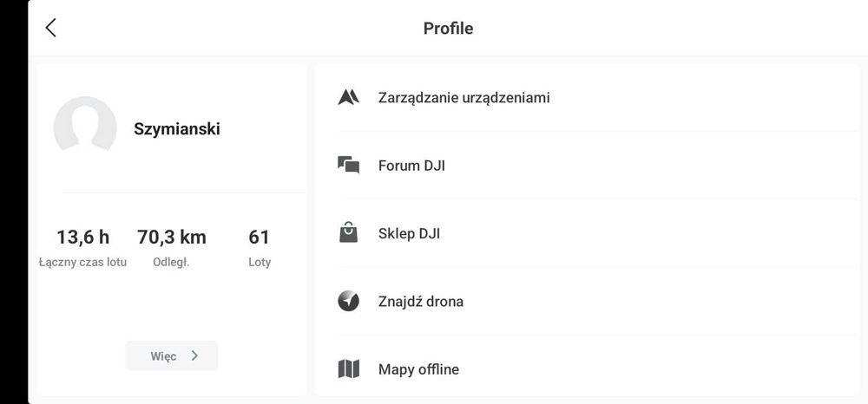Click the device management drone icon
This screenshot has height=404, width=868.
348,97
